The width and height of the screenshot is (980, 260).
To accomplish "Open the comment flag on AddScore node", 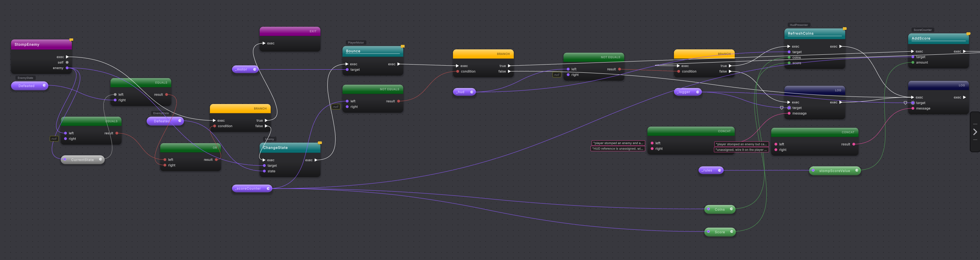I will click(968, 33).
